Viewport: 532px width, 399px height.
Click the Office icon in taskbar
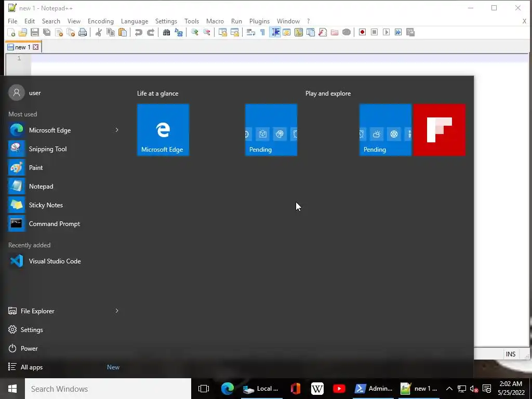pyautogui.click(x=296, y=389)
